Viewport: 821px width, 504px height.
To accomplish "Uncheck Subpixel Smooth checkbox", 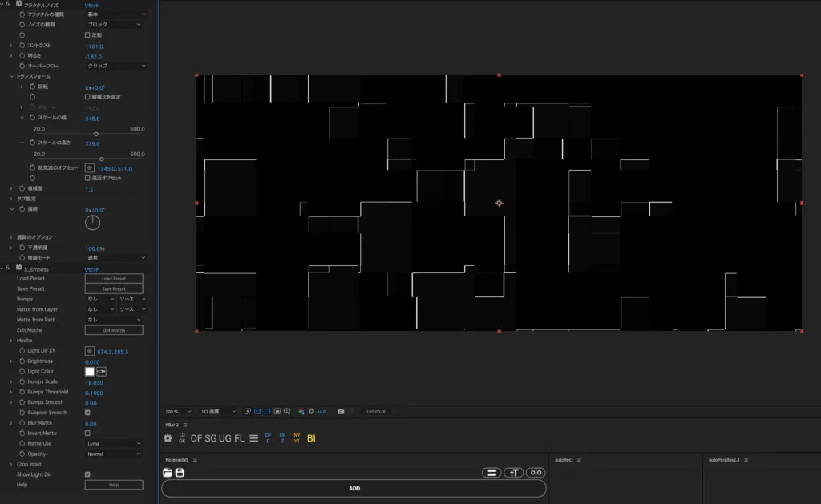I will coord(87,413).
